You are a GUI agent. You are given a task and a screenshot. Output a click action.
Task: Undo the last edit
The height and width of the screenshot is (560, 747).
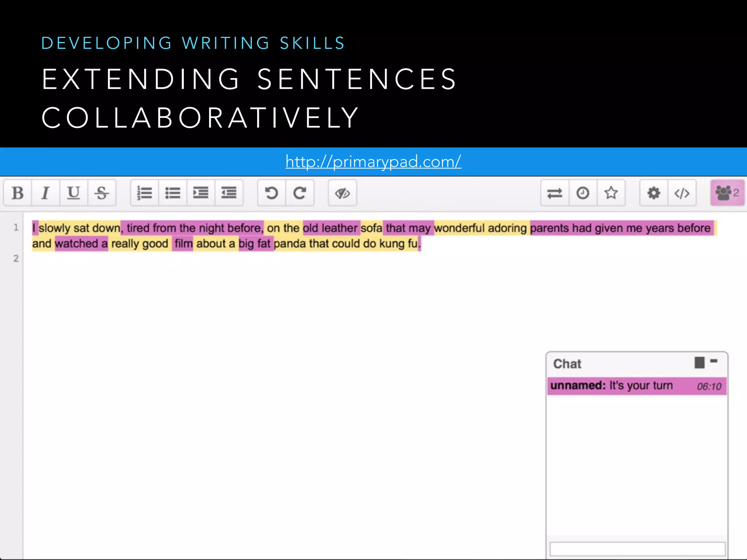pyautogui.click(x=271, y=193)
